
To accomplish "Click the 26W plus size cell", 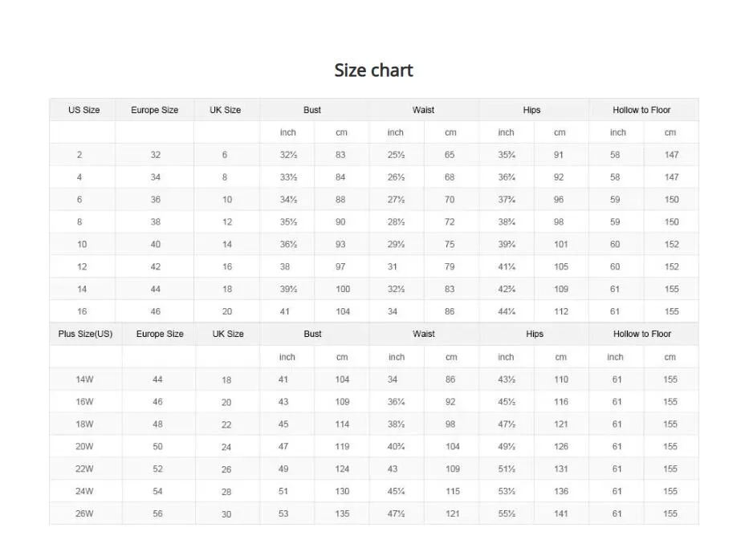I will click(84, 513).
